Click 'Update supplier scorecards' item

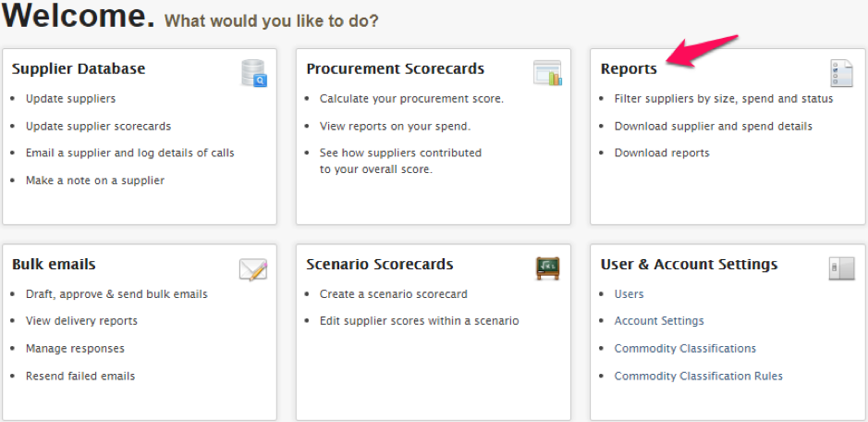click(99, 126)
